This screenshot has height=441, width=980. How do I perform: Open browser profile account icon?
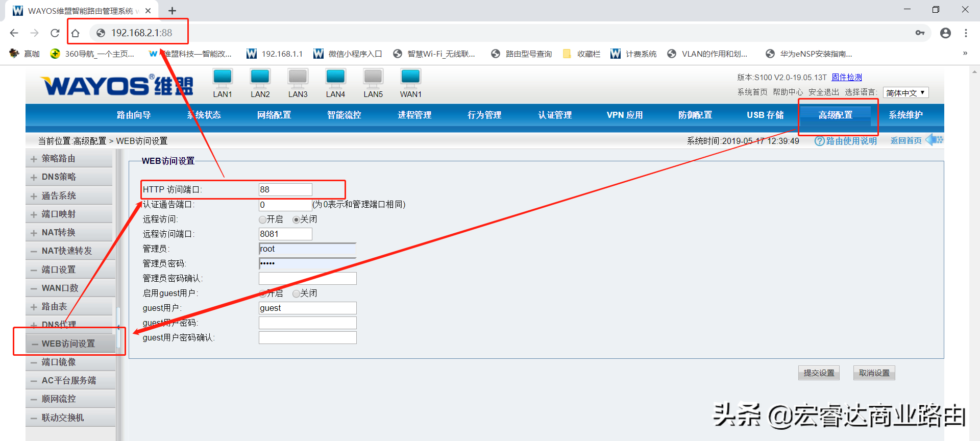(x=945, y=33)
